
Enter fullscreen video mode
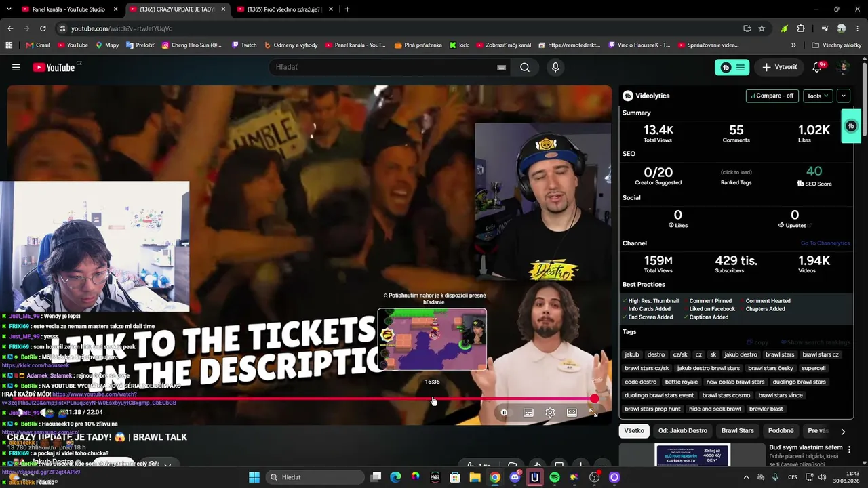coord(593,412)
